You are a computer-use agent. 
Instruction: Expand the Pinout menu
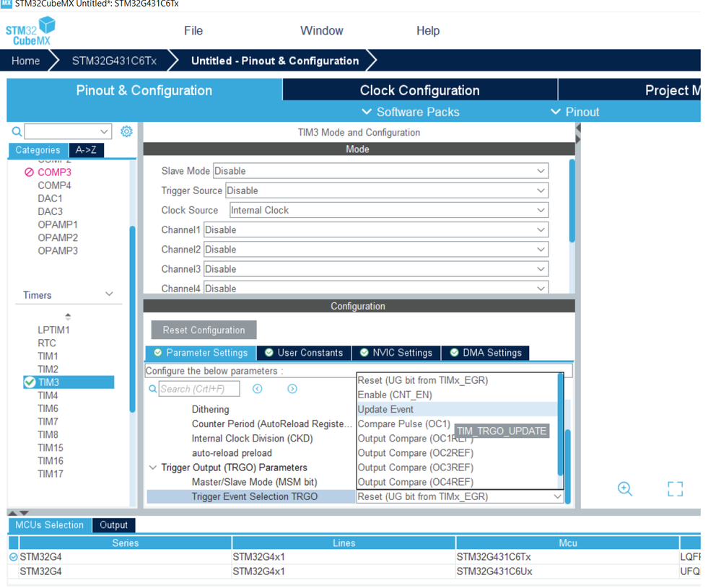tap(574, 112)
